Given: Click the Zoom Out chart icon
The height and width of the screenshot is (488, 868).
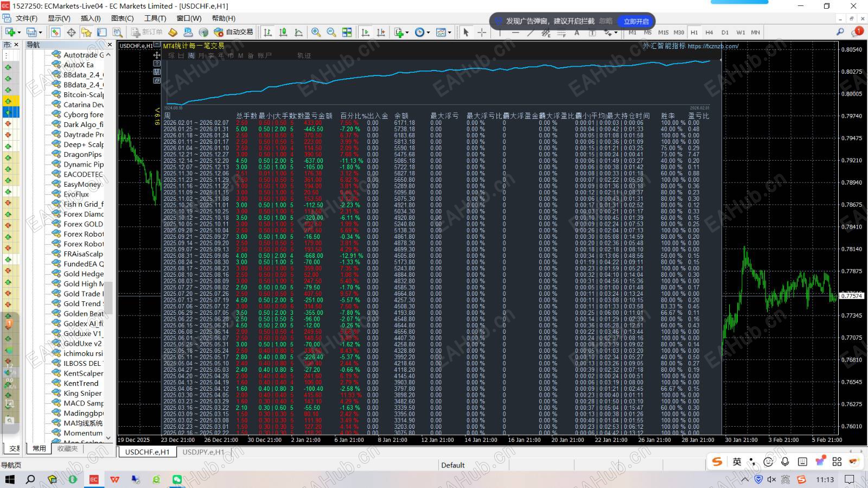Looking at the screenshot, I should (331, 33).
